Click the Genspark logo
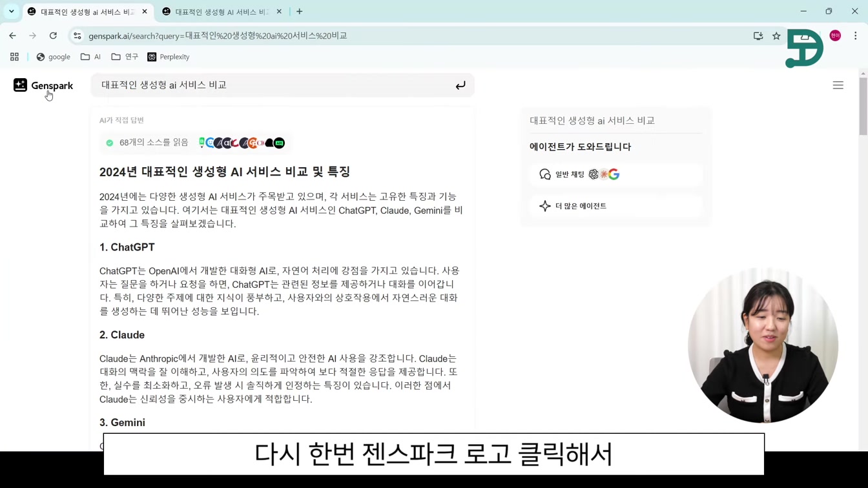 coord(43,85)
